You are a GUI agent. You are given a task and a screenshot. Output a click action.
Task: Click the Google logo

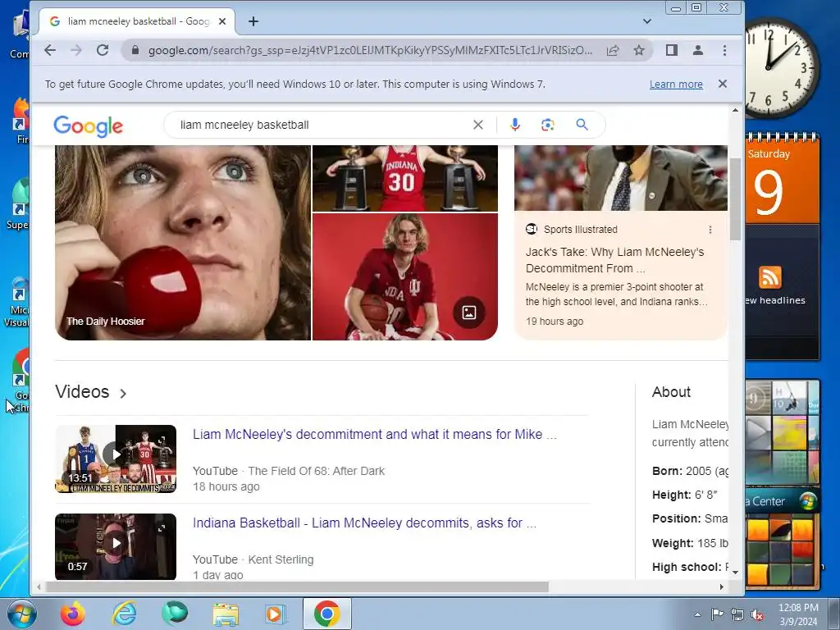(89, 126)
